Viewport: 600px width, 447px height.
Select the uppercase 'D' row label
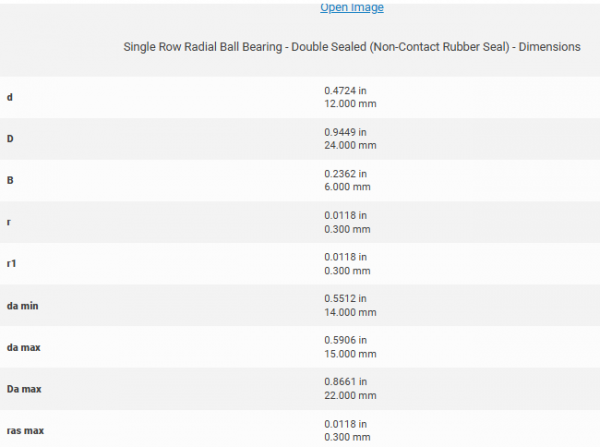10,139
